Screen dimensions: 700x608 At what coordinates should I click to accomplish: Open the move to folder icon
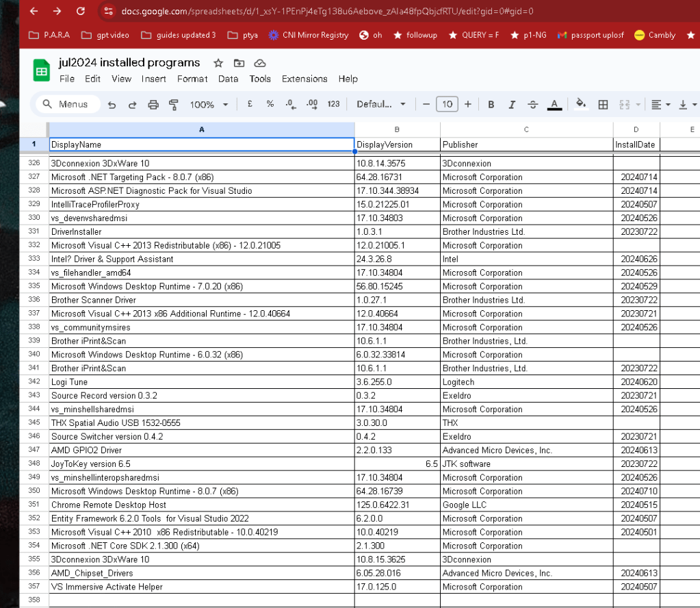pyautogui.click(x=239, y=63)
